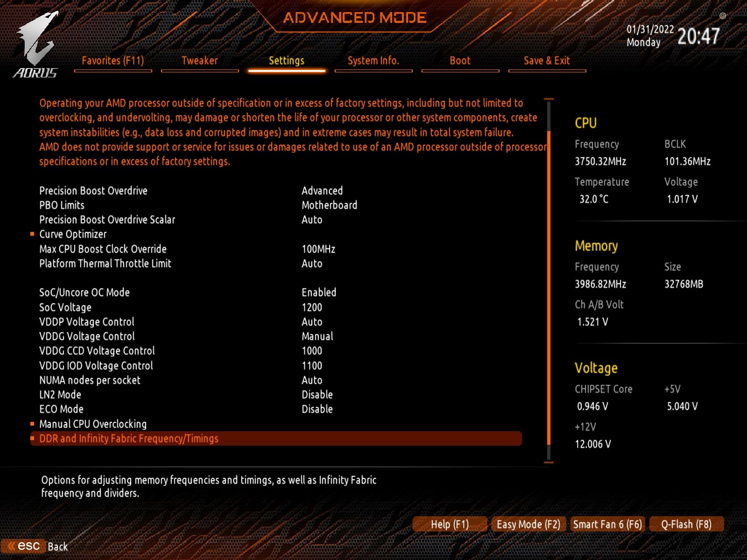The image size is (747, 560).
Task: Edit the SoC Voltage value field
Action: (311, 307)
